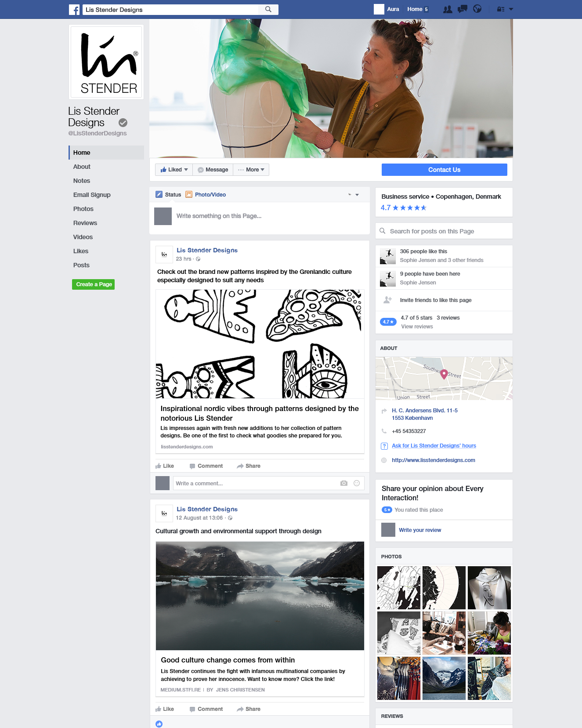
Task: Click Invite friends to like this page
Action: click(436, 300)
